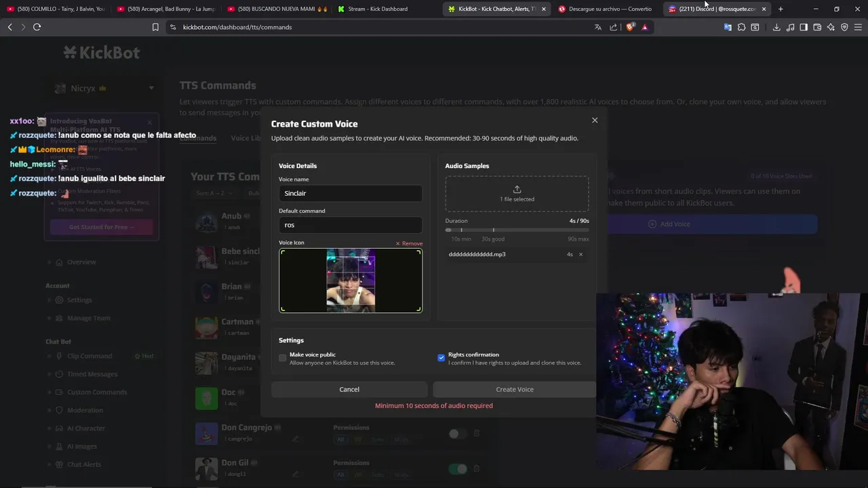
Task: Open Moderation in the sidebar
Action: tap(85, 410)
